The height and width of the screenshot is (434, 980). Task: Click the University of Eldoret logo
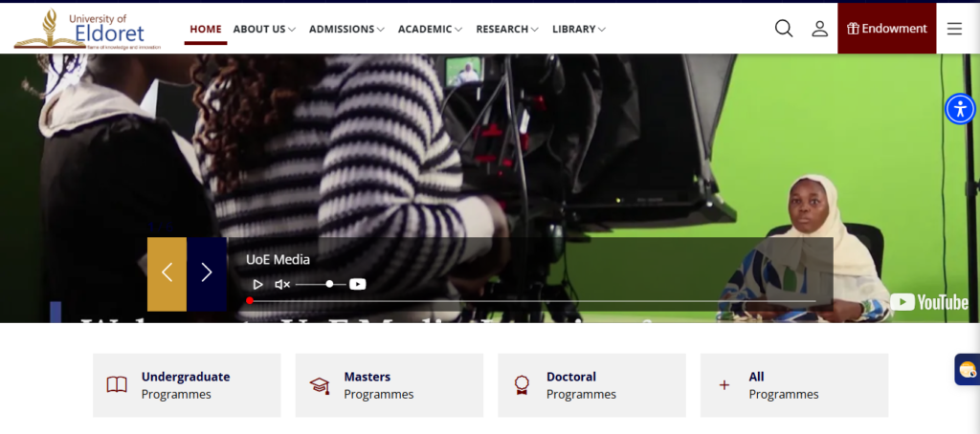[88, 29]
